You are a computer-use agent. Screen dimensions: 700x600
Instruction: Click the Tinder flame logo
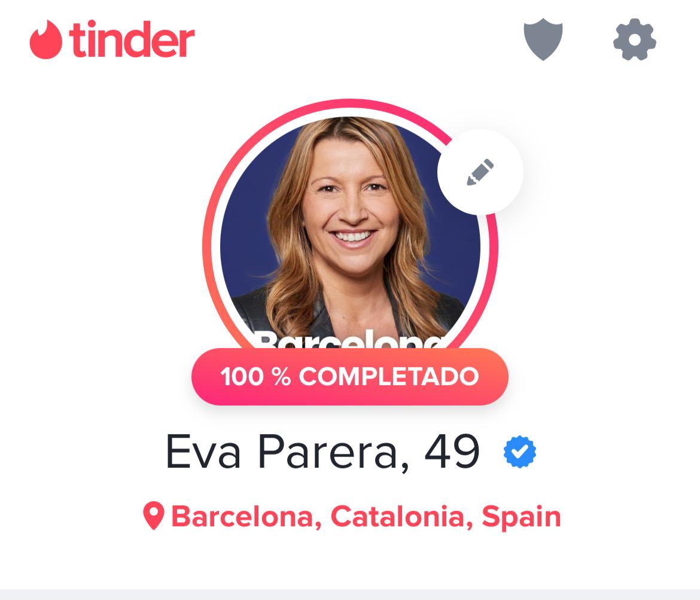coord(45,39)
